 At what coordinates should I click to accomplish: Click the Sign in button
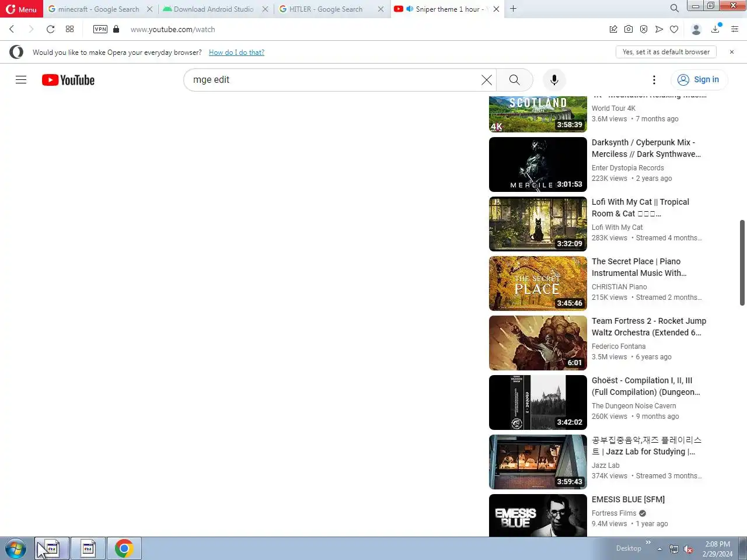700,80
